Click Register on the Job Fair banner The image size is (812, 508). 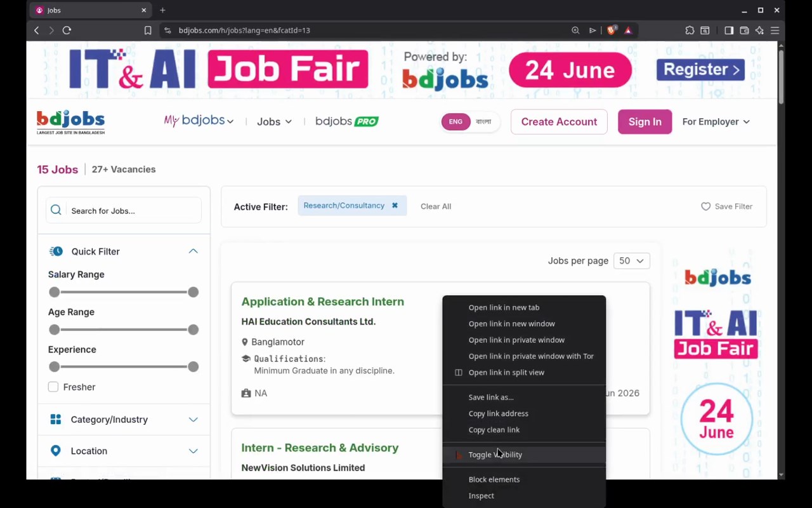pos(700,69)
